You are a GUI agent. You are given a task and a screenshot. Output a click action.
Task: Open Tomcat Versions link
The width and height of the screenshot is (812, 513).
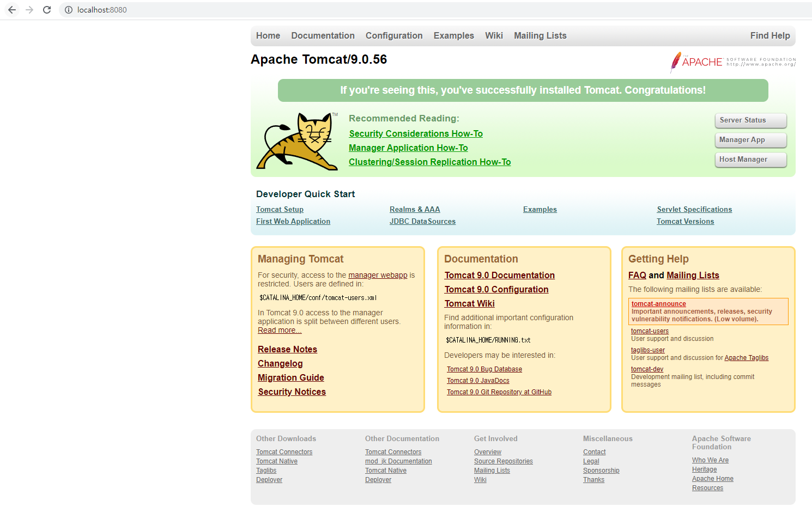click(685, 222)
